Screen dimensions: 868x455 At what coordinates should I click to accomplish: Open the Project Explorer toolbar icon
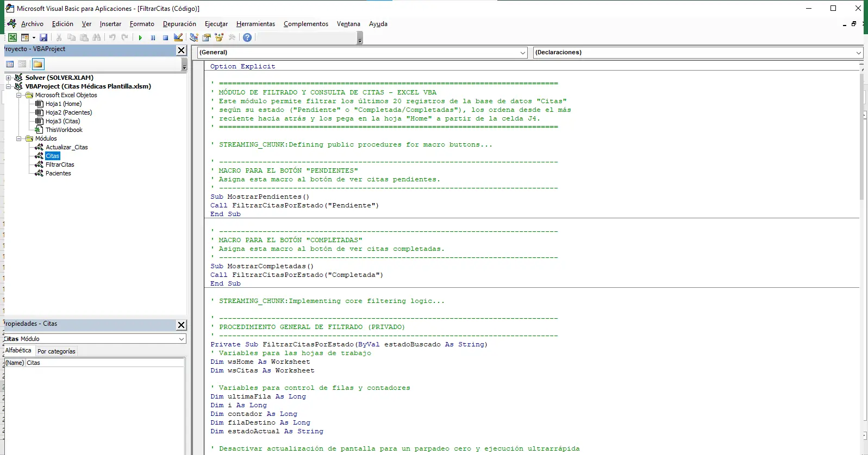(x=194, y=37)
